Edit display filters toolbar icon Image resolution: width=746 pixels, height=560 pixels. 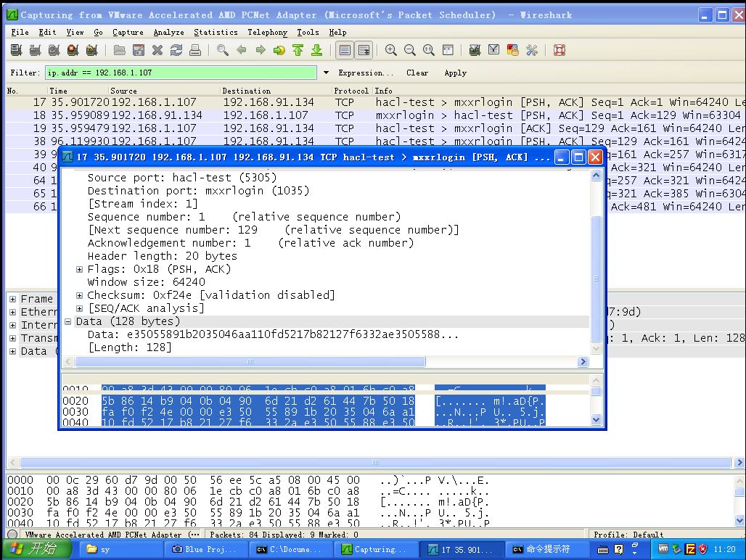(494, 50)
